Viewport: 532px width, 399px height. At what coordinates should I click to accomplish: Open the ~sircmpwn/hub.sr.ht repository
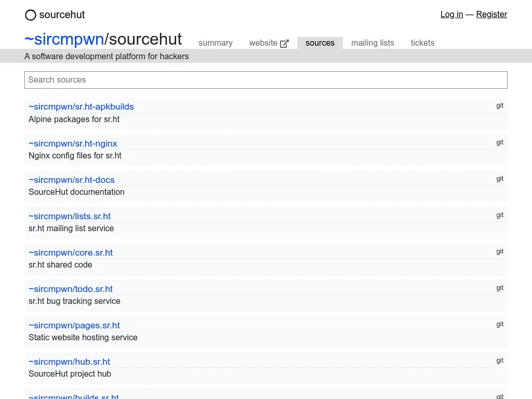pos(69,362)
